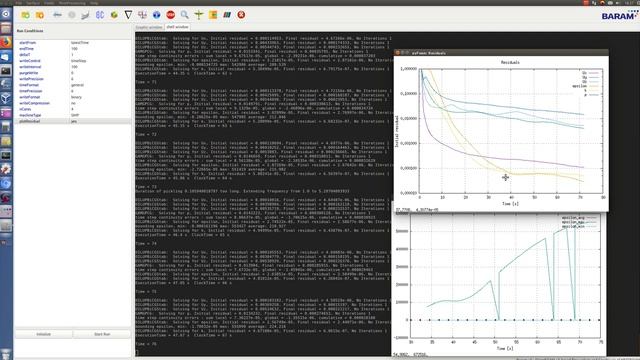Switch to the shell window tab
640x360 pixels.
pos(177,27)
